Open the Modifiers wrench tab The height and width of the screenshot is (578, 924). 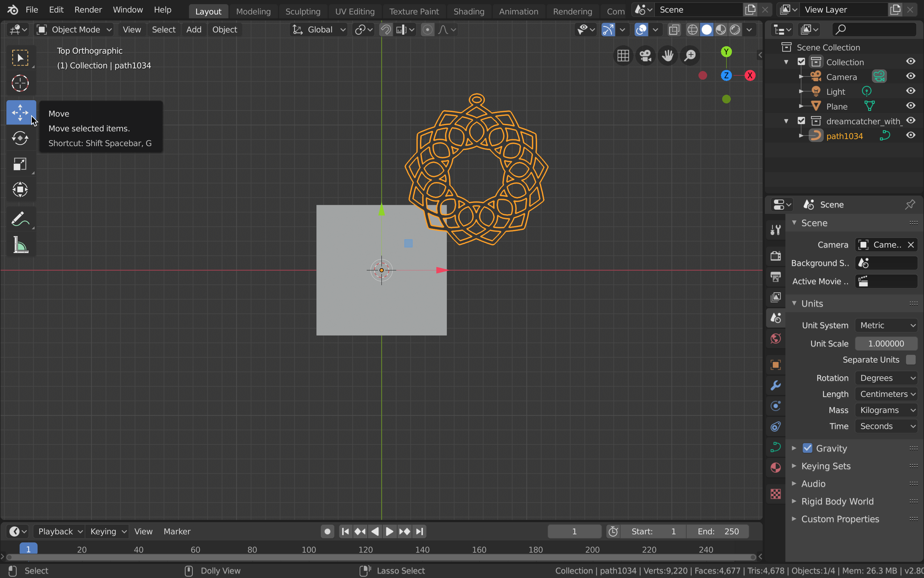pyautogui.click(x=775, y=385)
